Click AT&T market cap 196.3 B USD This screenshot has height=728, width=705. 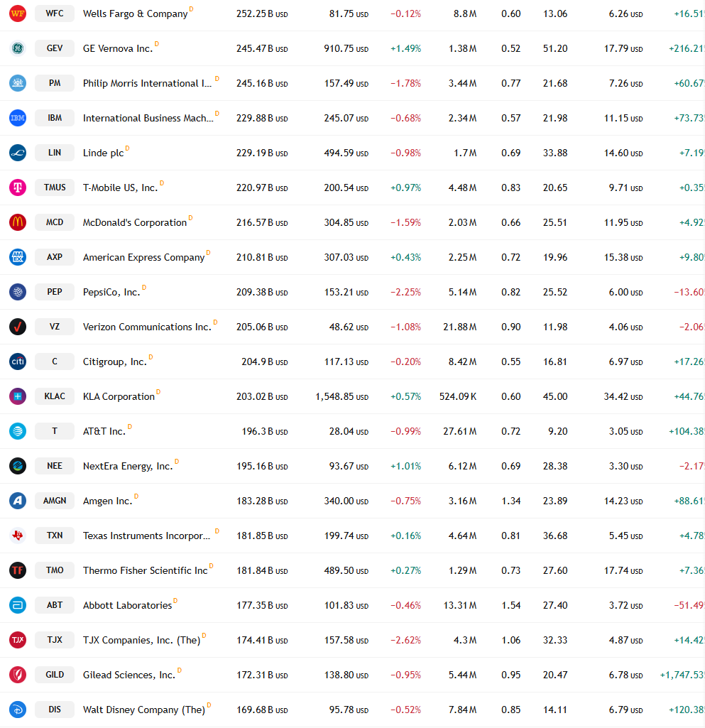click(265, 432)
